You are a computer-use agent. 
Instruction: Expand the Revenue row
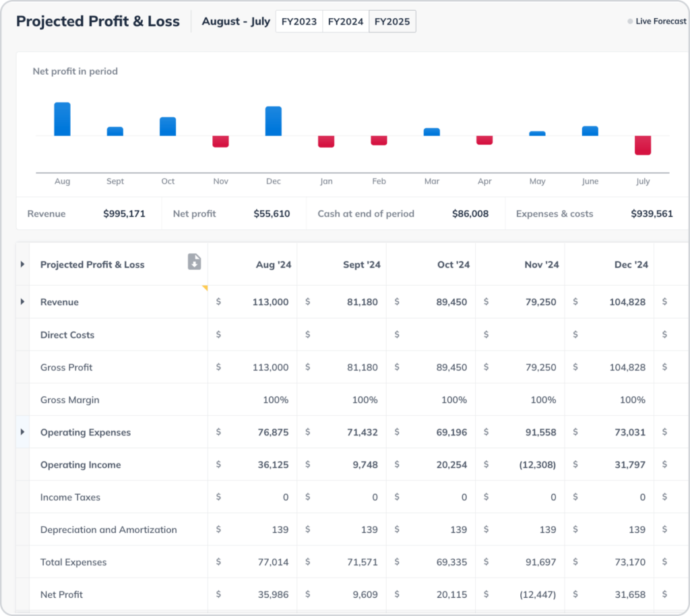22,302
